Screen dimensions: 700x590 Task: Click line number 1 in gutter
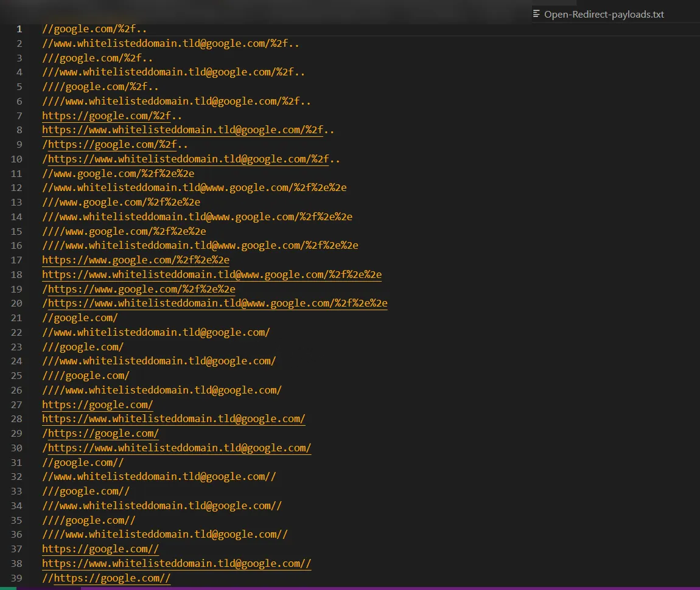pos(19,29)
